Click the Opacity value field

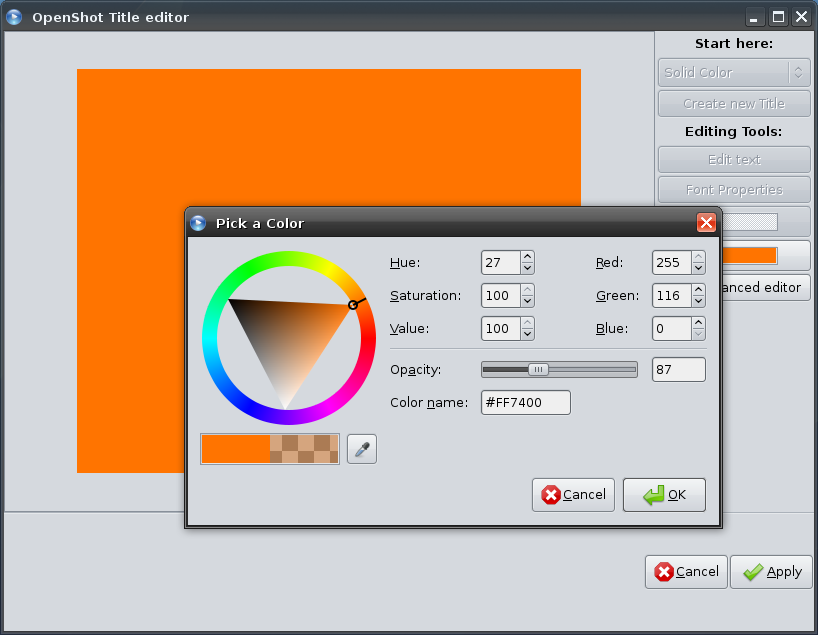pos(678,370)
